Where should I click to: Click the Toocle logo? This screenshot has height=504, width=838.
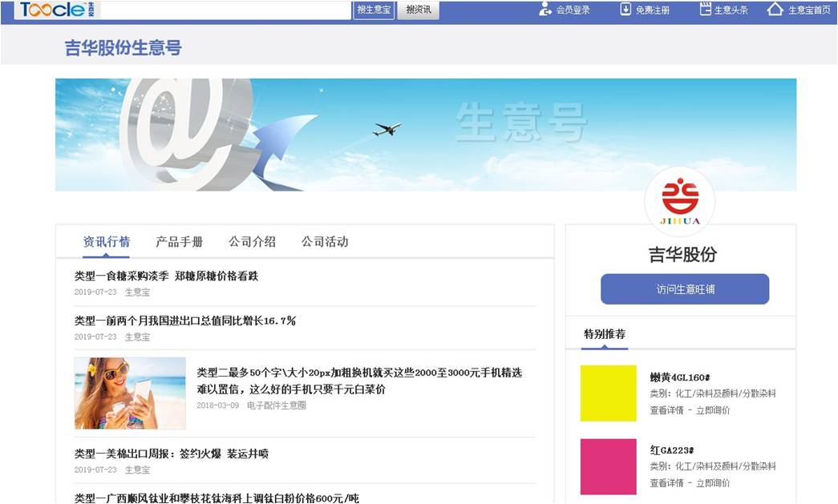click(57, 10)
